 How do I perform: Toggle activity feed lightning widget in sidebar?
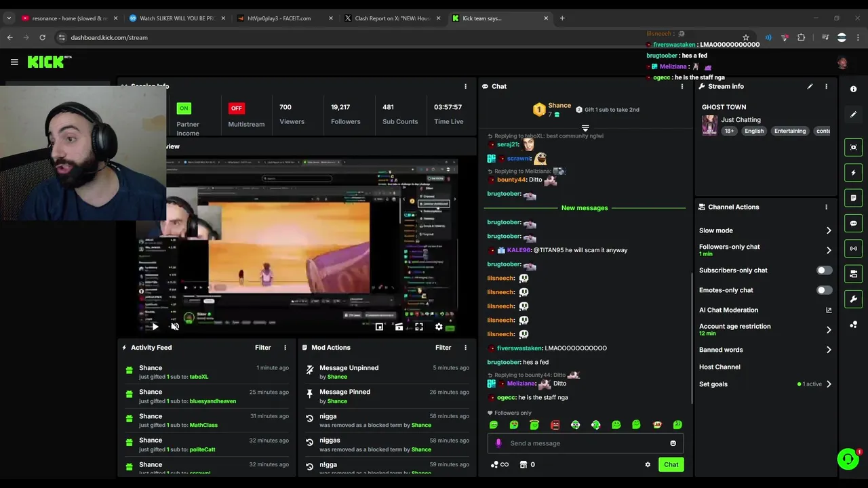[853, 173]
